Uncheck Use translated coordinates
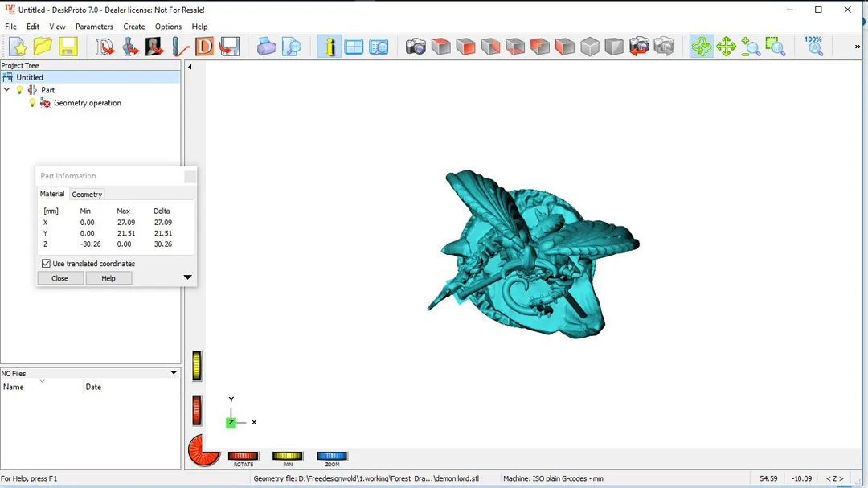868x488 pixels. pyautogui.click(x=46, y=264)
